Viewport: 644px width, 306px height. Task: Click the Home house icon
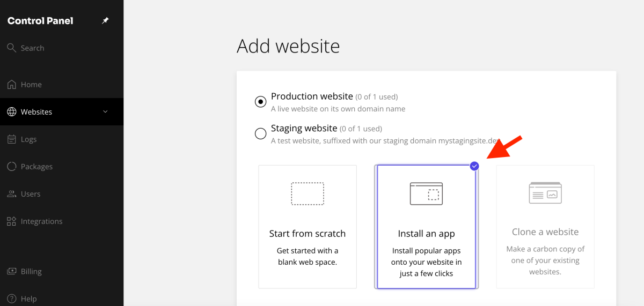pos(11,84)
